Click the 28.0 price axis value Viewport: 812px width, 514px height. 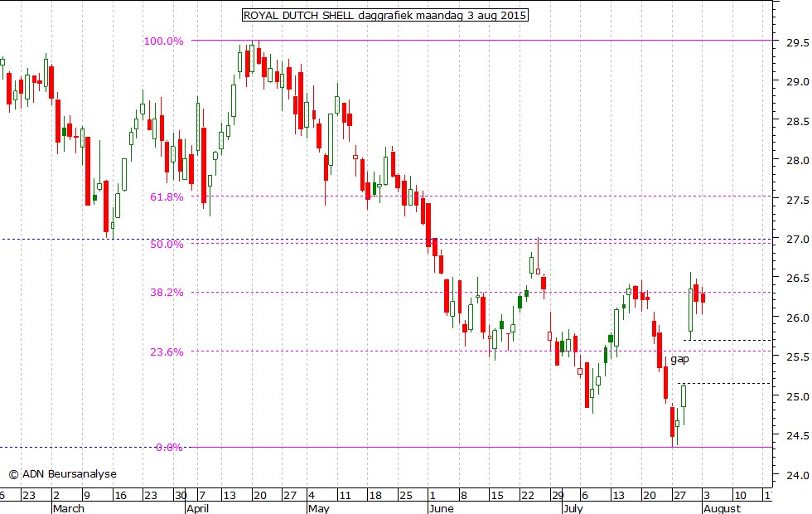tap(797, 161)
